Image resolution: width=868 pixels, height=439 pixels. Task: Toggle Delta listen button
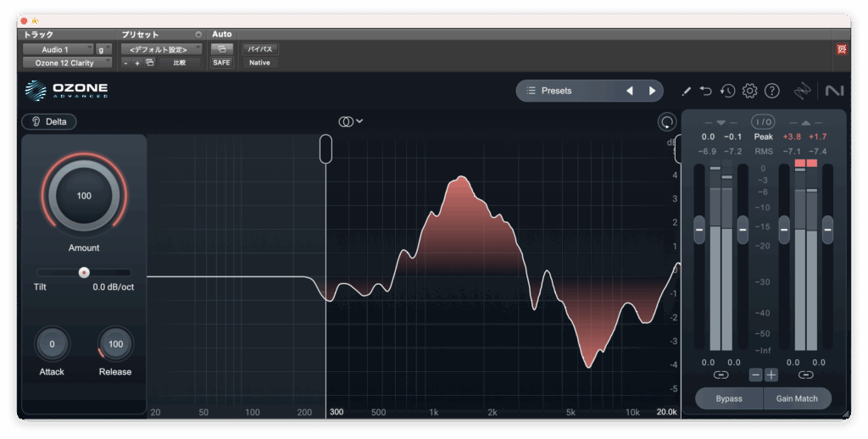click(x=49, y=121)
